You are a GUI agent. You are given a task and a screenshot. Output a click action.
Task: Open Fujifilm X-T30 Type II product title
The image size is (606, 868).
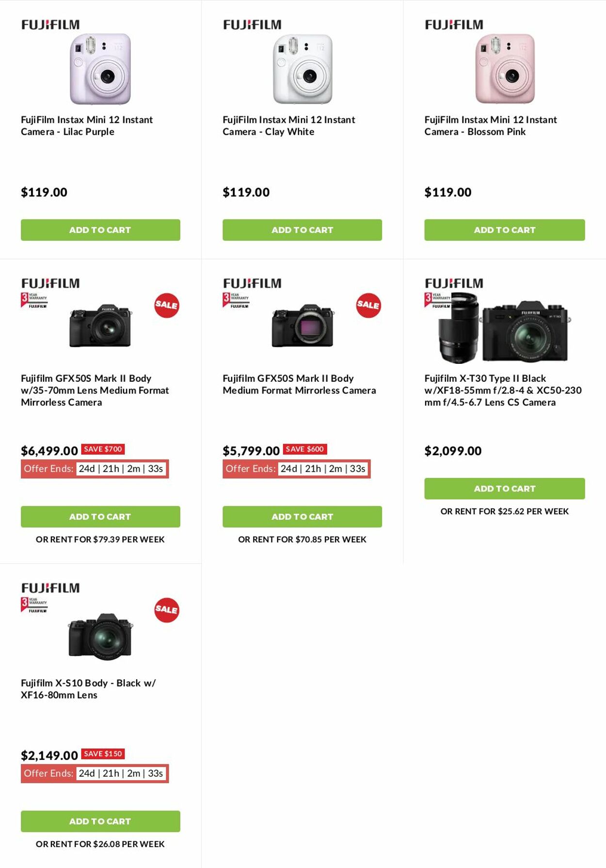(503, 390)
